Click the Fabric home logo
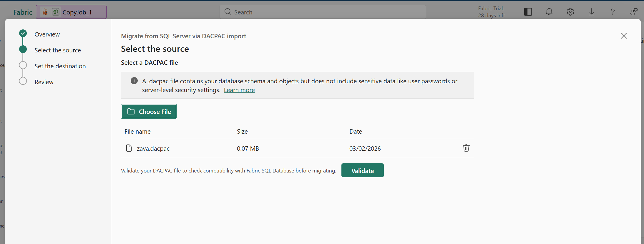Viewport: 644px width, 244px height. [x=23, y=12]
